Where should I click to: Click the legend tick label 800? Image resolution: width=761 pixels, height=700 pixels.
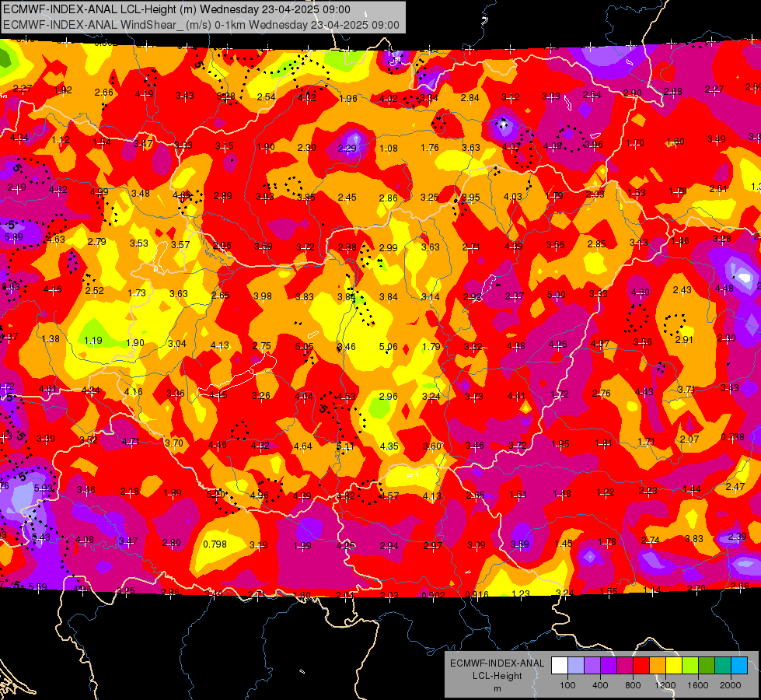tap(633, 685)
